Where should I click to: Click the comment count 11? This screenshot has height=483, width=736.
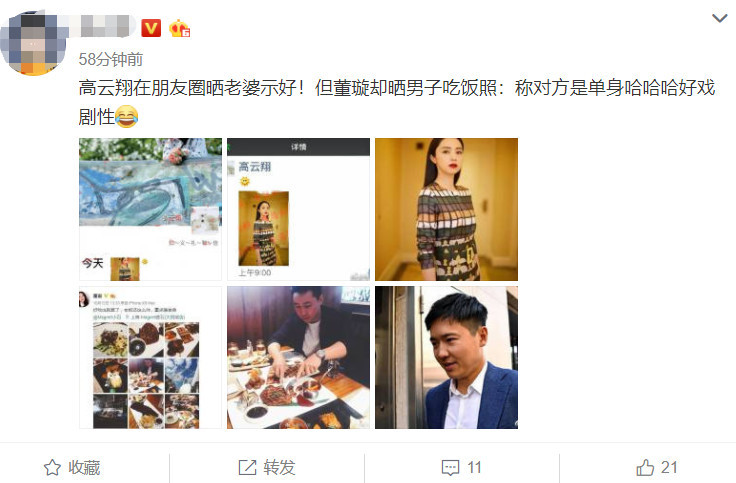click(474, 468)
